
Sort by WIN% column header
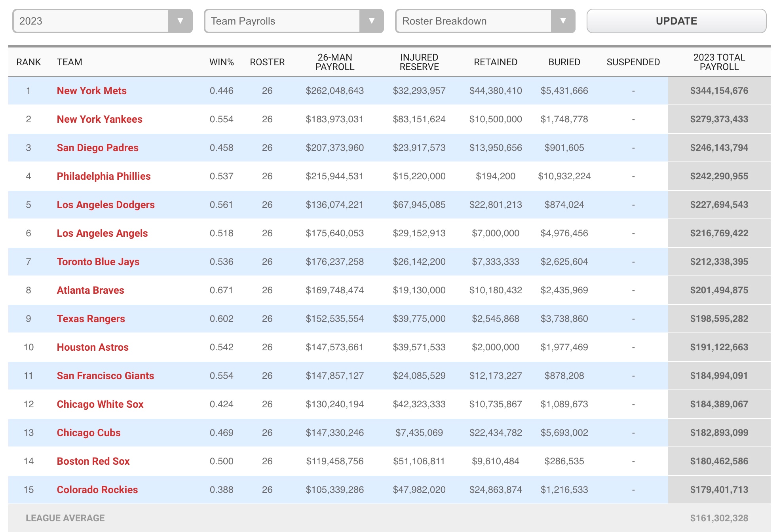[222, 62]
